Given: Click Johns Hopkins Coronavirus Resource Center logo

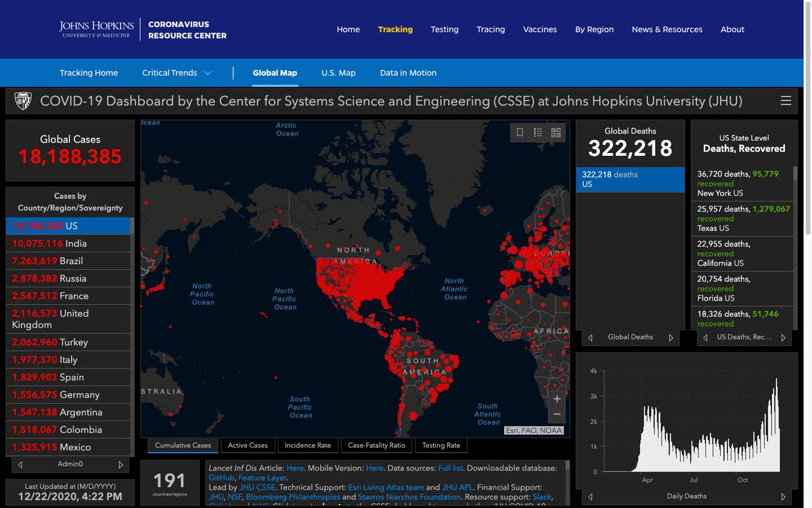Looking at the screenshot, I should (x=143, y=30).
